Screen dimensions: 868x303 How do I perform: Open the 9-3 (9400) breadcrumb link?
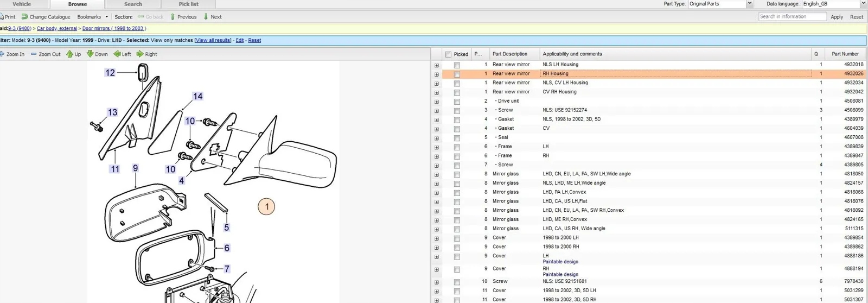point(20,28)
